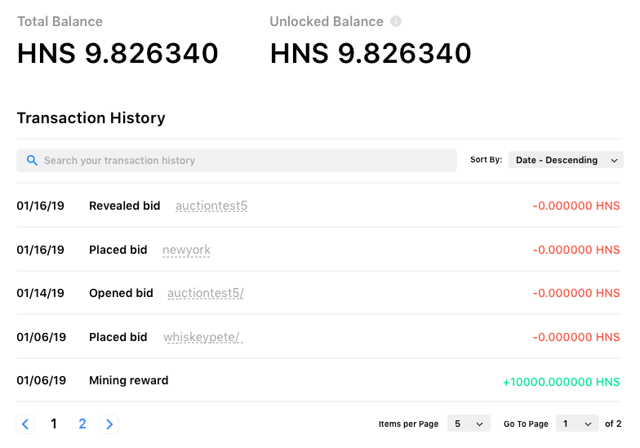The height and width of the screenshot is (448, 640).
Task: Click the Transaction History heading
Action: [x=91, y=118]
